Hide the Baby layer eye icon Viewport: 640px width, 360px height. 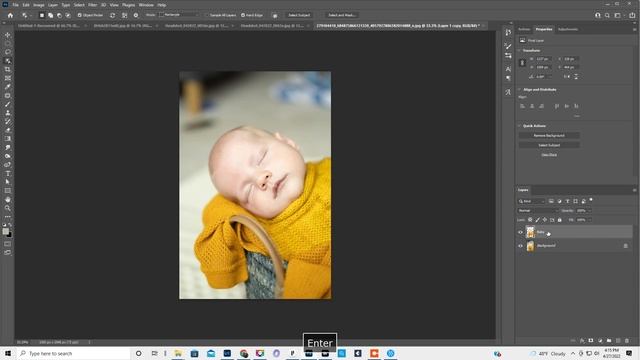(x=520, y=232)
